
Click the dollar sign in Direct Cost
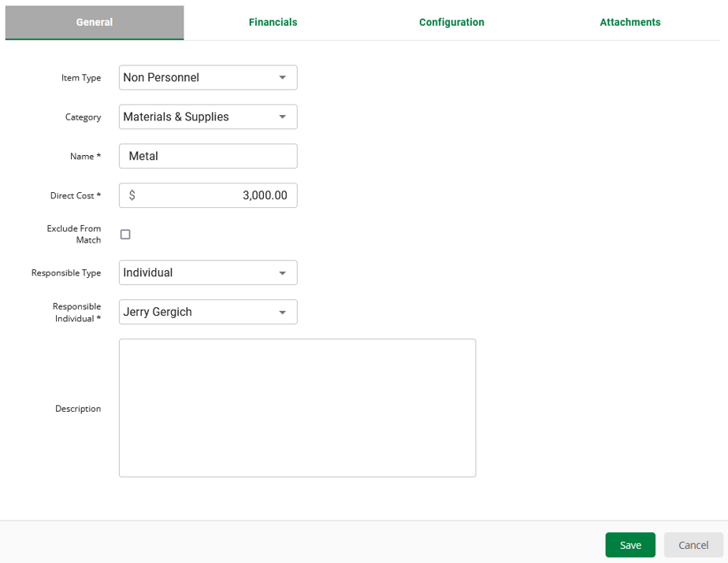[x=132, y=195]
